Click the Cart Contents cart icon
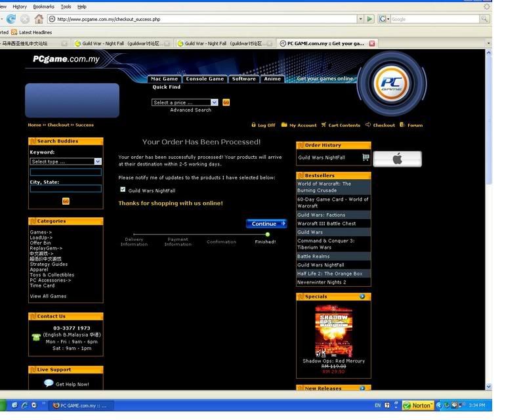 pyautogui.click(x=324, y=125)
